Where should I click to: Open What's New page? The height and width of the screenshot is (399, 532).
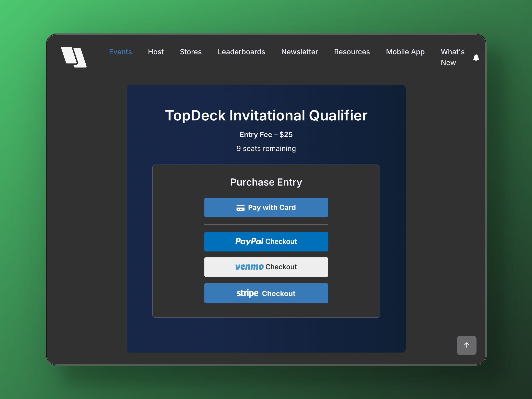click(x=452, y=57)
